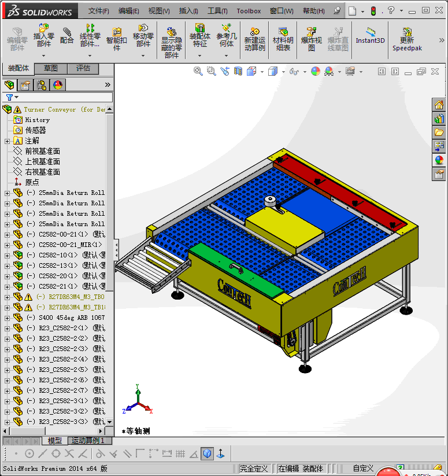Open Design Library in task pane

(439, 119)
